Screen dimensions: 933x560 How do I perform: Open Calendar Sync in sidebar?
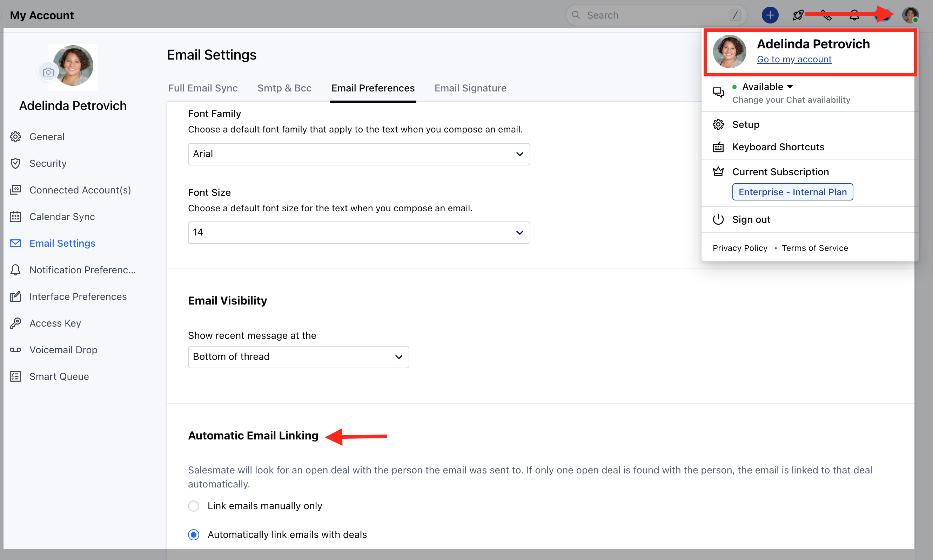point(62,217)
